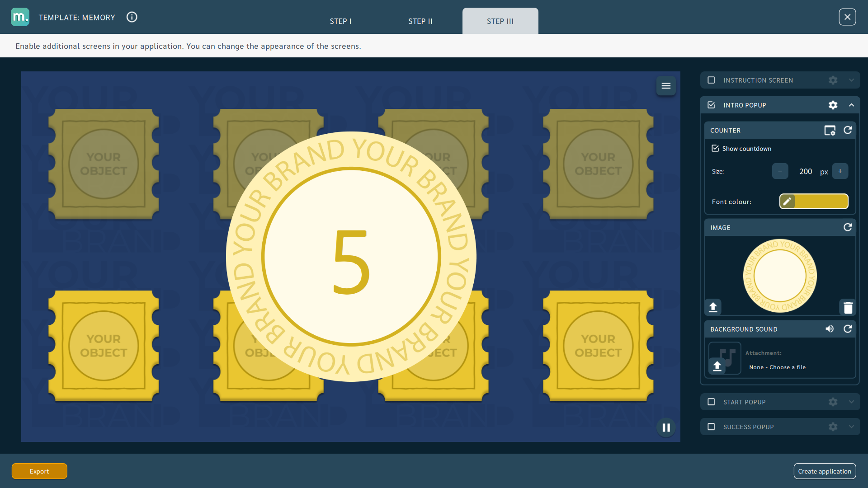Toggle background sound speaker icon
Image resolution: width=868 pixels, height=488 pixels.
coord(830,329)
